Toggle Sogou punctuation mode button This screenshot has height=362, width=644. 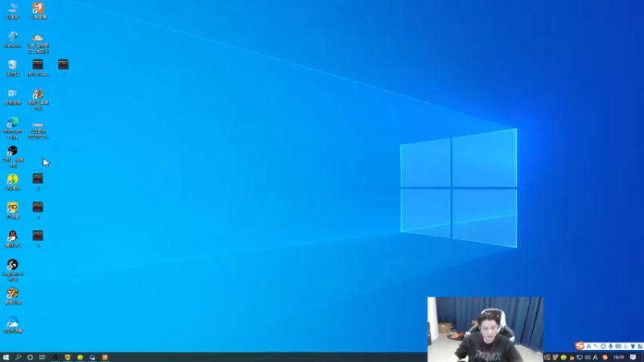point(596,347)
